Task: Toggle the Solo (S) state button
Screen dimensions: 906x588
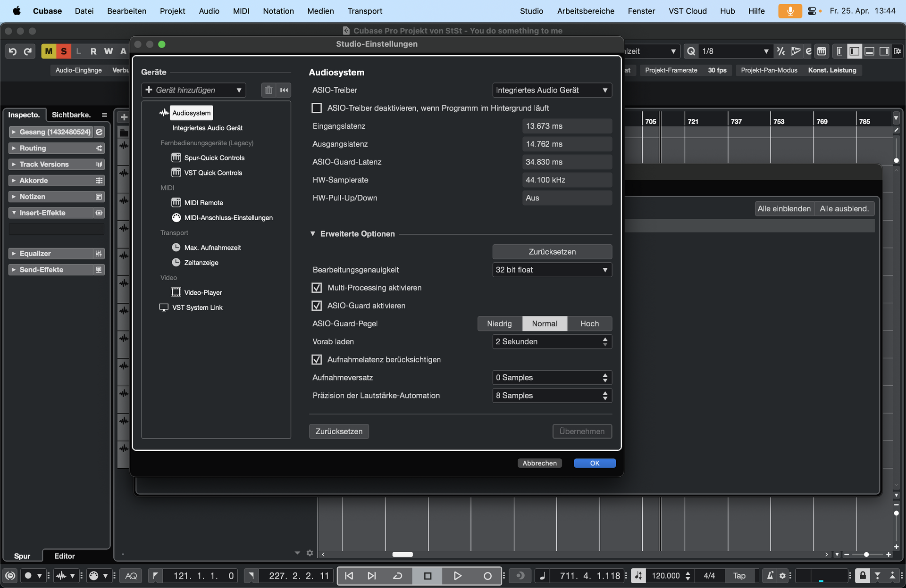Action: (x=64, y=51)
